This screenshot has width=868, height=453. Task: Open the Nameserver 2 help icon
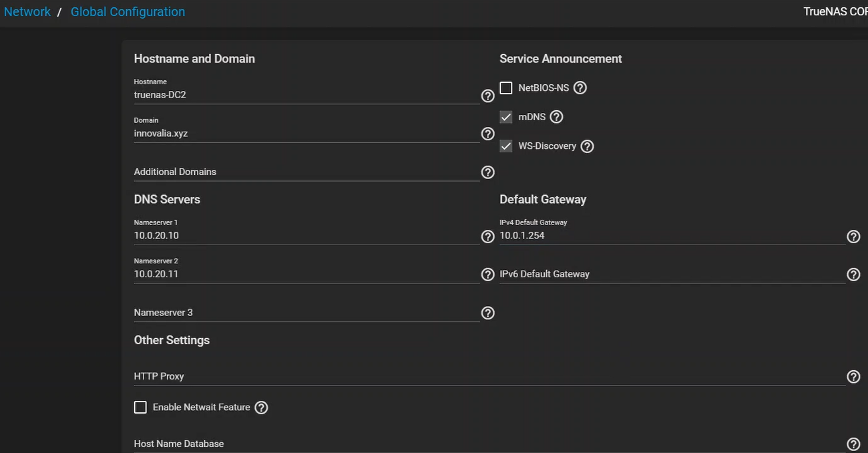488,275
